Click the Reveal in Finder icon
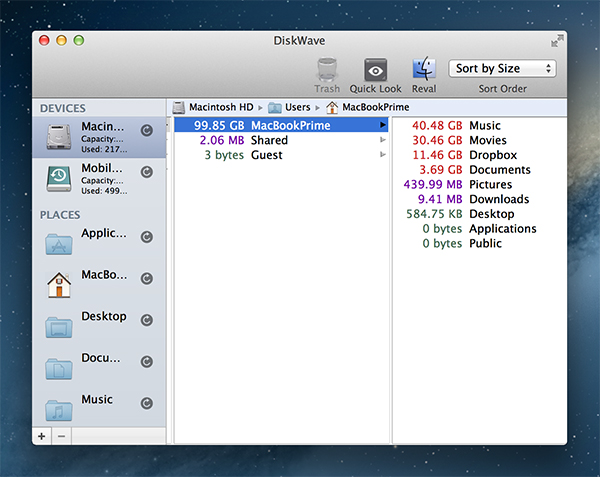 424,69
